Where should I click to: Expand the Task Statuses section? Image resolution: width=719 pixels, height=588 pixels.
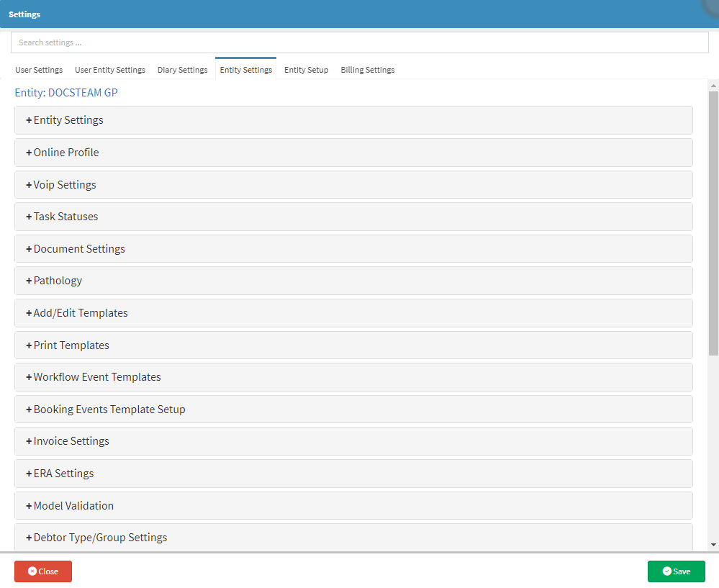353,217
